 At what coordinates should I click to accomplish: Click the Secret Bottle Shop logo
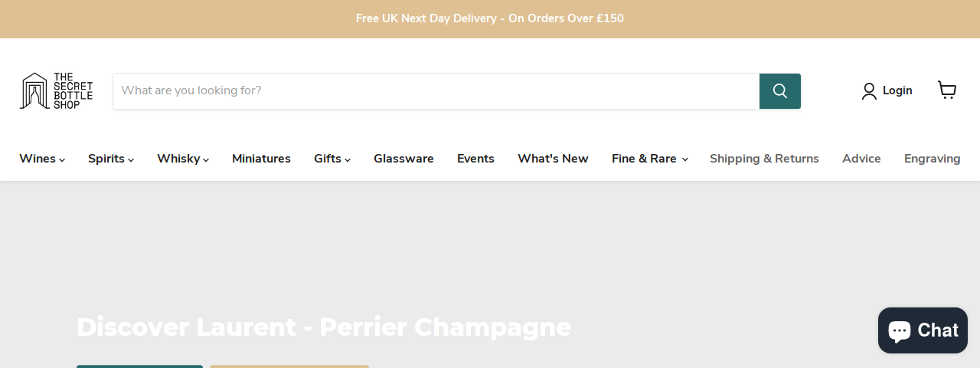click(56, 91)
